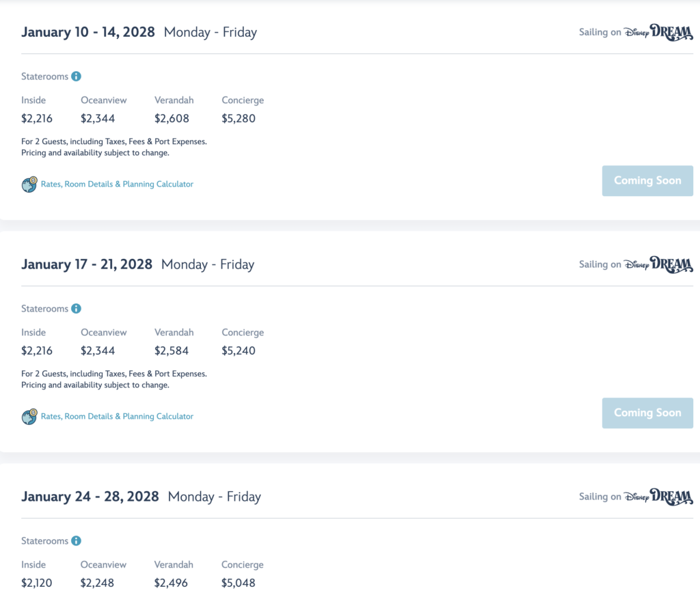Click Staterooms info icon for January 24 sailing

click(x=77, y=541)
